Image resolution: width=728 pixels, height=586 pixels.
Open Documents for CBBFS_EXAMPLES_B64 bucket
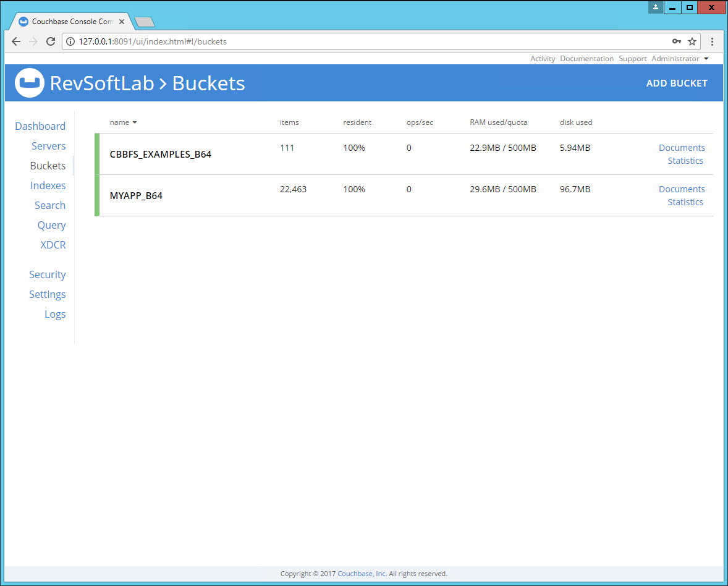(x=682, y=148)
